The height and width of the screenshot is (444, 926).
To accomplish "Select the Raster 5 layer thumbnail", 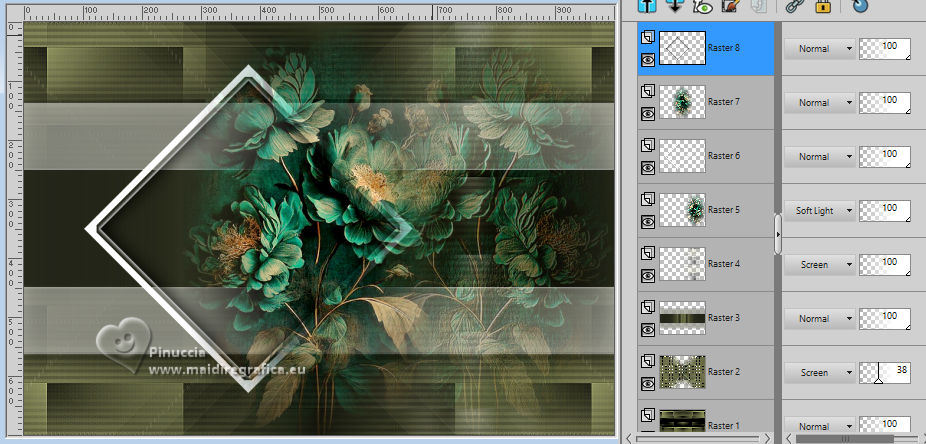I will (x=682, y=210).
